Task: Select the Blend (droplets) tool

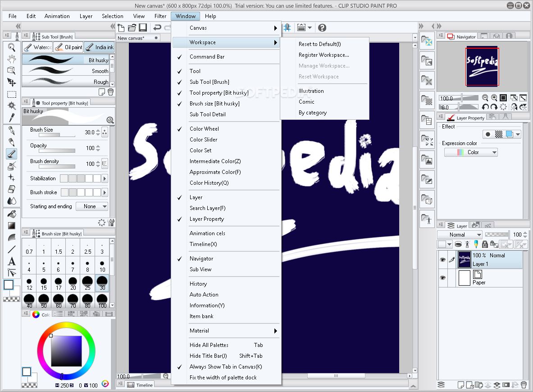Action: pyautogui.click(x=12, y=201)
